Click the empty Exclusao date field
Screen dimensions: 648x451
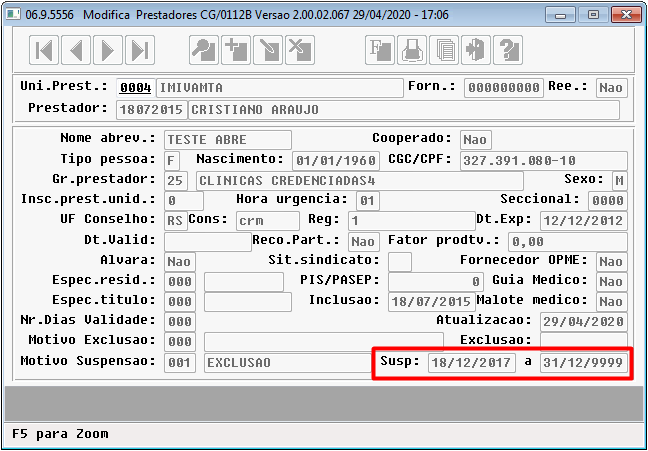pyautogui.click(x=584, y=341)
